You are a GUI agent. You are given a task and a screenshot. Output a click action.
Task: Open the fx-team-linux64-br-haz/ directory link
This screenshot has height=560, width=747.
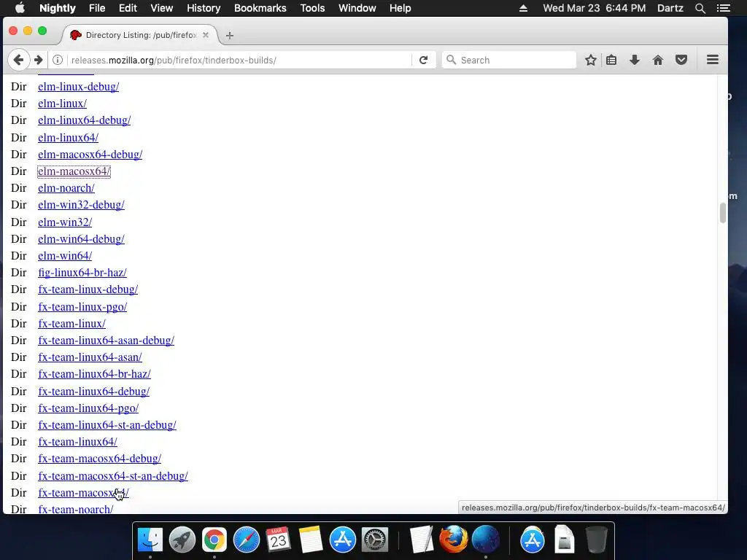pos(94,374)
